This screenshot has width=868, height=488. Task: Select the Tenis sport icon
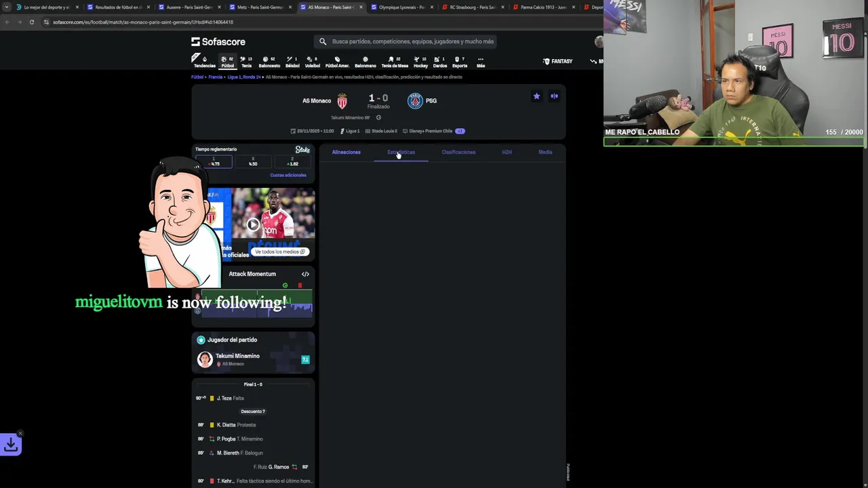pos(246,62)
